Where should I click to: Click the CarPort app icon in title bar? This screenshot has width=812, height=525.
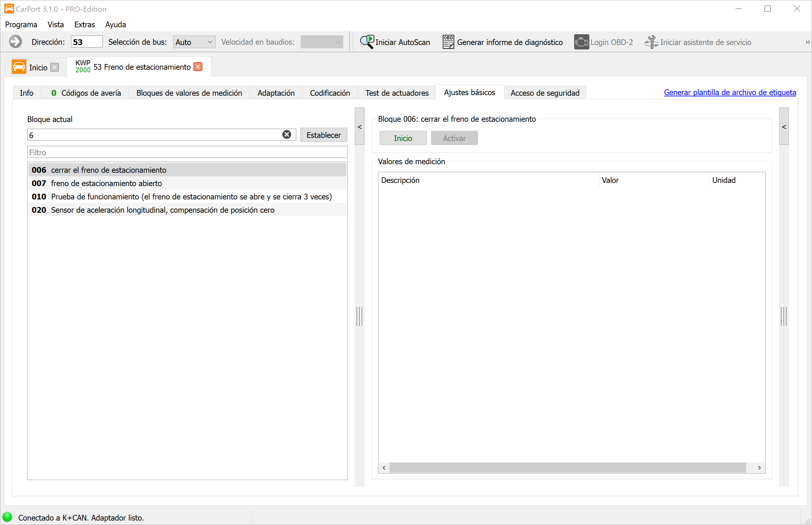coord(9,9)
